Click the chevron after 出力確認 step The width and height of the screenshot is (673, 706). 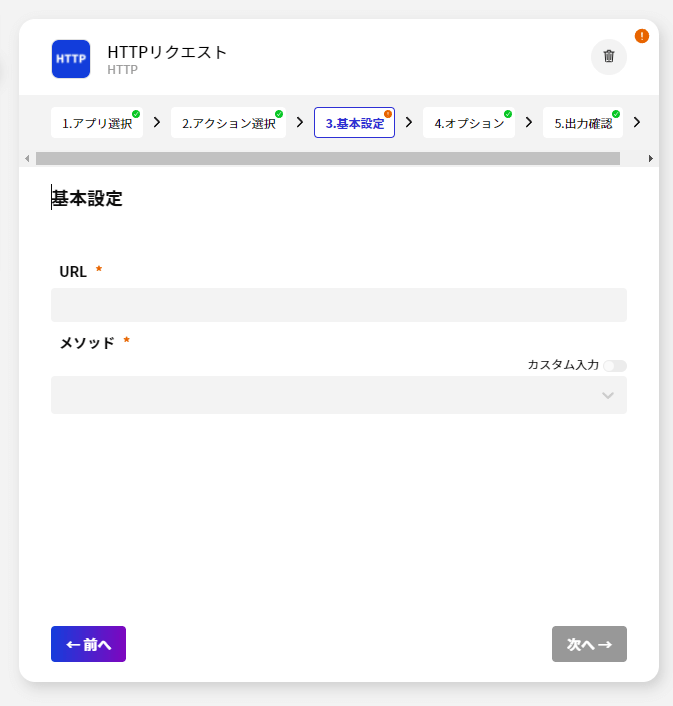[x=637, y=122]
